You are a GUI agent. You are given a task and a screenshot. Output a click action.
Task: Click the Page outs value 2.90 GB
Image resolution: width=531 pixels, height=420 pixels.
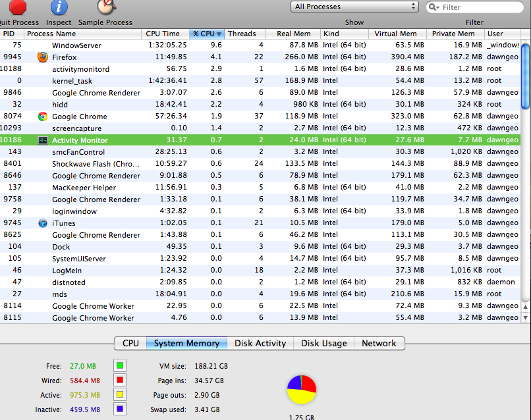pyautogui.click(x=207, y=395)
